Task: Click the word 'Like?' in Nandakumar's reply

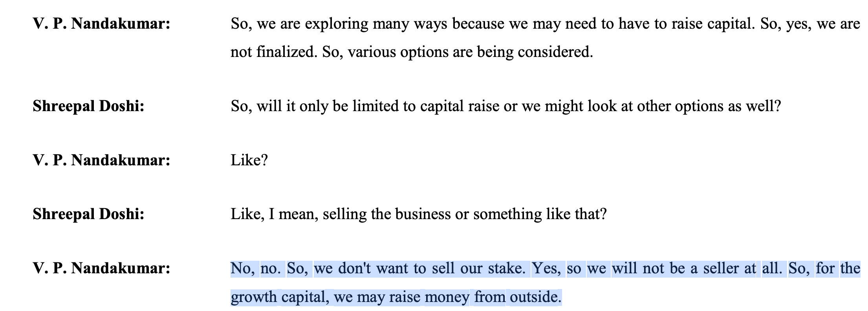Action: (249, 160)
